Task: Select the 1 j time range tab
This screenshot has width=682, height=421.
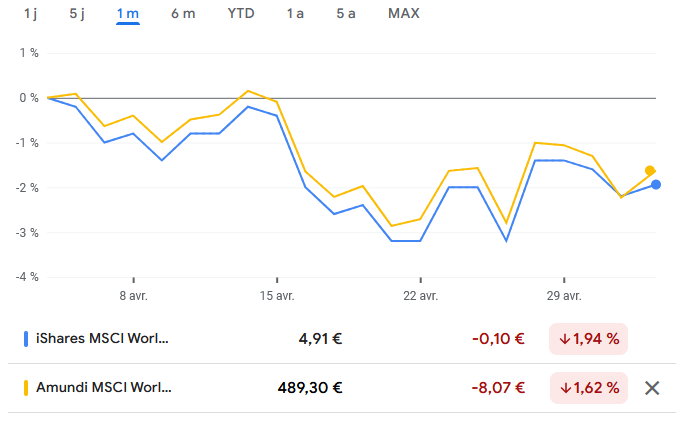Action: click(30, 14)
